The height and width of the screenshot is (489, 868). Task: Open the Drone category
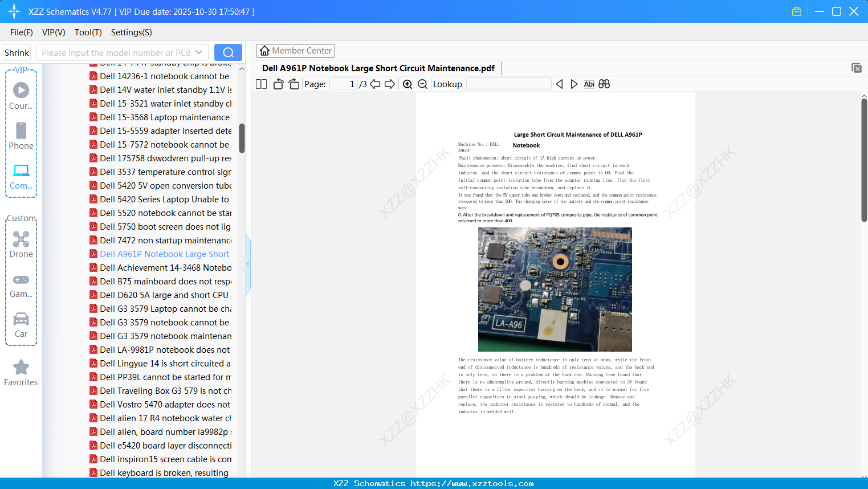pyautogui.click(x=21, y=244)
